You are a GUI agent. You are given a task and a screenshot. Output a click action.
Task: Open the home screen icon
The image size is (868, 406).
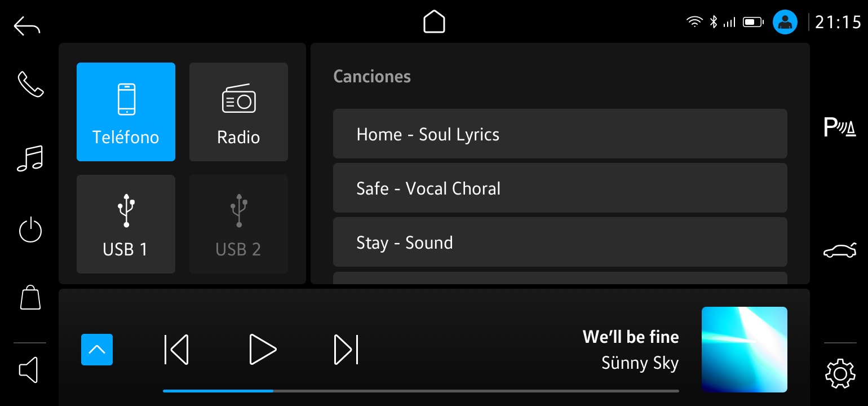click(434, 23)
